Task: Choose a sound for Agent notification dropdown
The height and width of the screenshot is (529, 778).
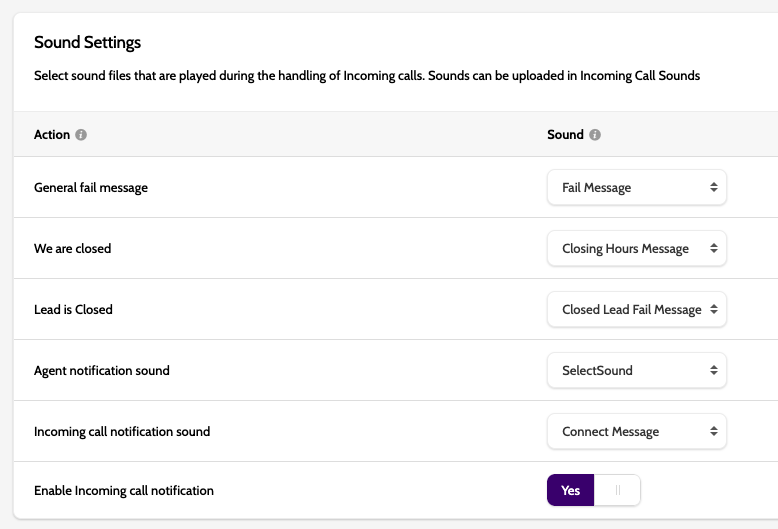Action: click(637, 370)
